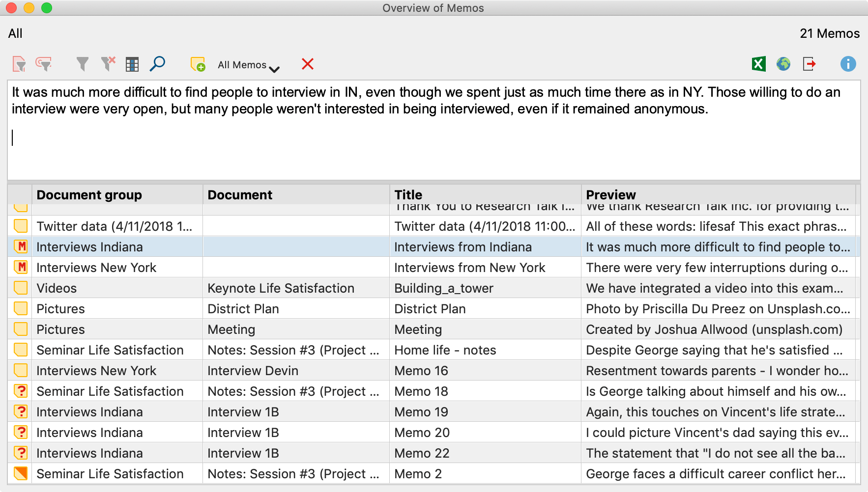The image size is (868, 492).
Task: Click the question-mark memo icon for Memo 20
Action: [21, 432]
